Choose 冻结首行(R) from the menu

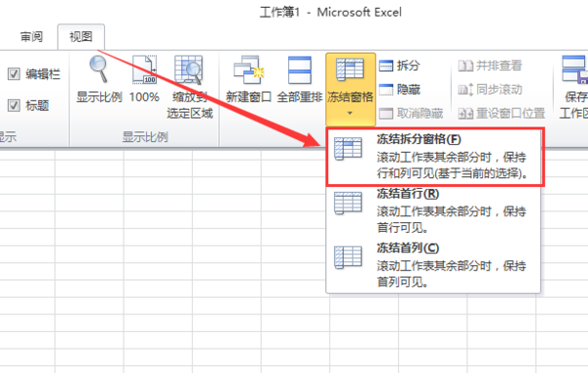[433, 210]
